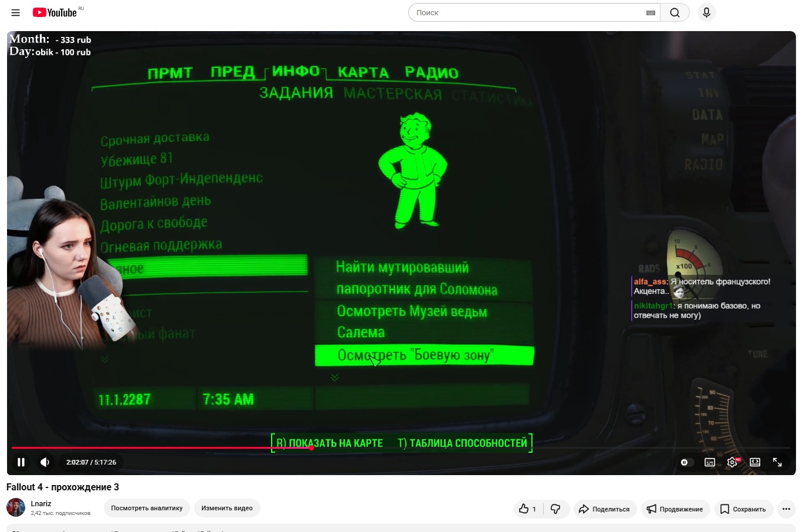Open player settings gear
This screenshot has width=803, height=532.
[733, 462]
